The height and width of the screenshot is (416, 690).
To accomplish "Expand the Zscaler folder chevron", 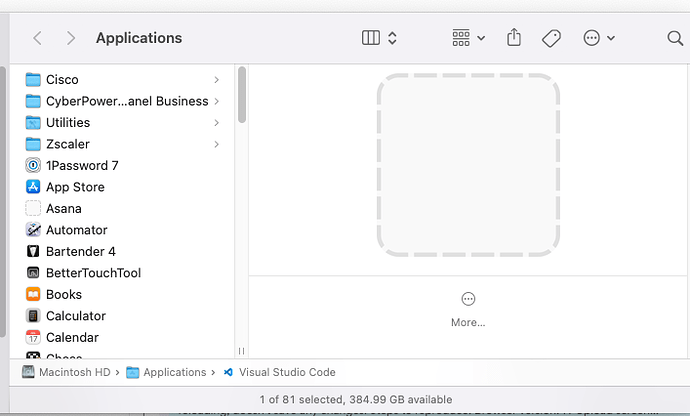I will point(217,144).
